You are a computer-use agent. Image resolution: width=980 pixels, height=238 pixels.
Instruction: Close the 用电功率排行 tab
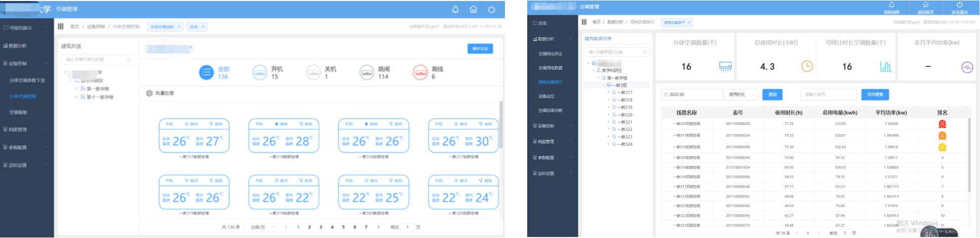pyautogui.click(x=689, y=22)
